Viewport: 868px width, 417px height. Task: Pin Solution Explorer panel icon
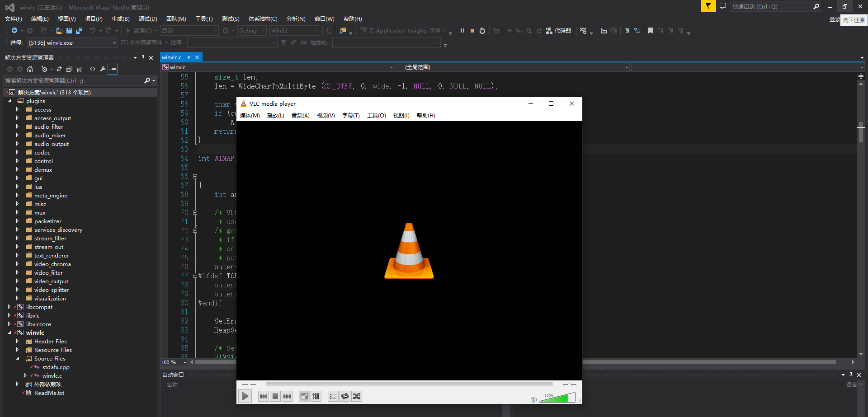tap(143, 57)
